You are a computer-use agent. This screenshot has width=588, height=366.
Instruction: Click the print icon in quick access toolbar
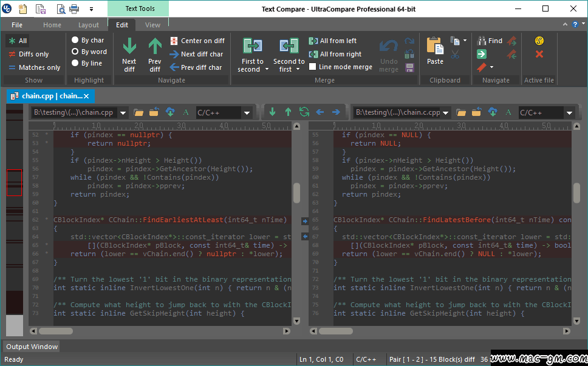click(74, 8)
